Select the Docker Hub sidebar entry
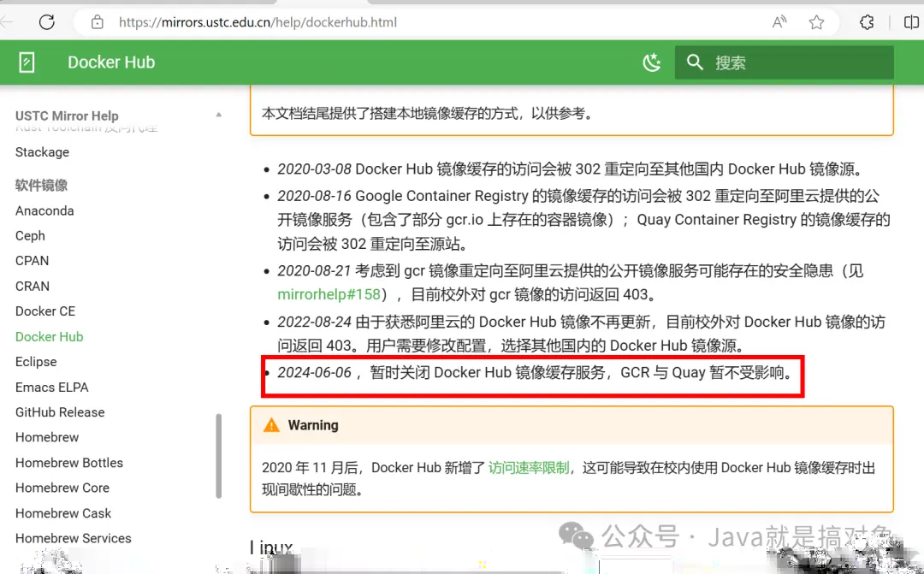 [x=50, y=336]
